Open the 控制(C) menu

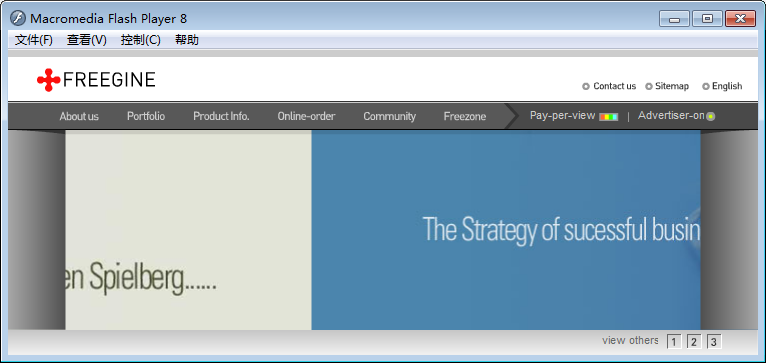tap(141, 40)
